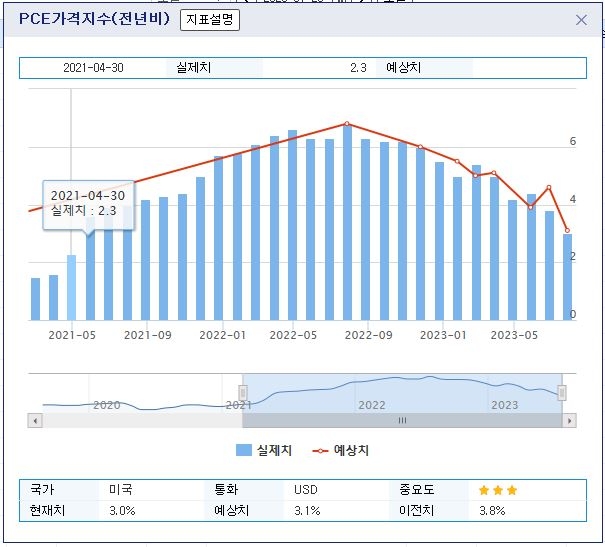The width and height of the screenshot is (605, 547).
Task: Click the highlighted 2021-04-30 bar
Action: [71, 287]
